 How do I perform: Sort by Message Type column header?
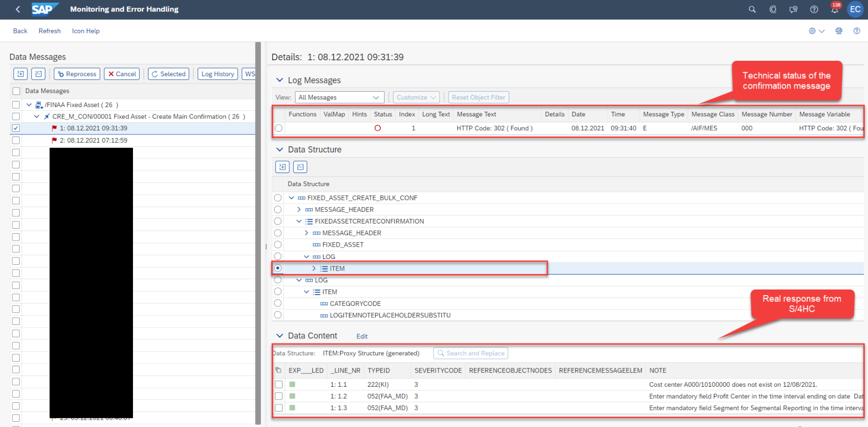click(663, 114)
